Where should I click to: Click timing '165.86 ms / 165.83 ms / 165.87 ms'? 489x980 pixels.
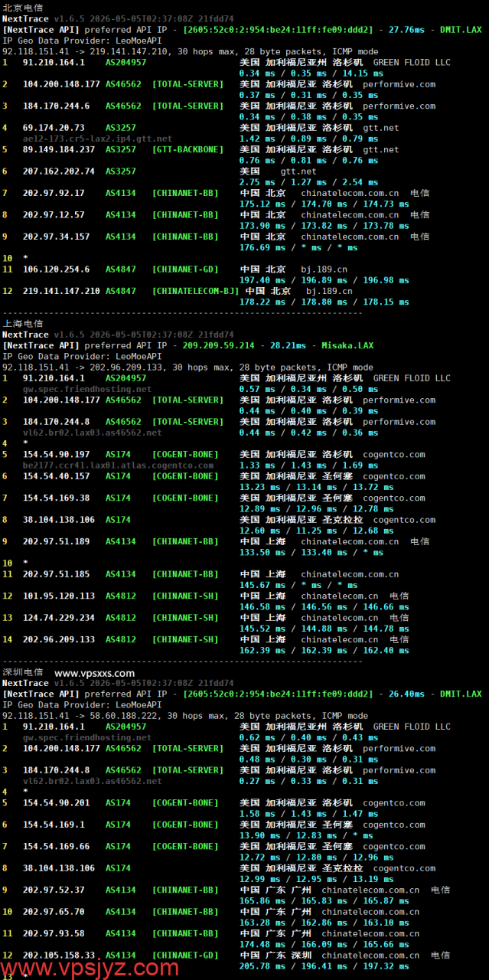pyautogui.click(x=324, y=901)
